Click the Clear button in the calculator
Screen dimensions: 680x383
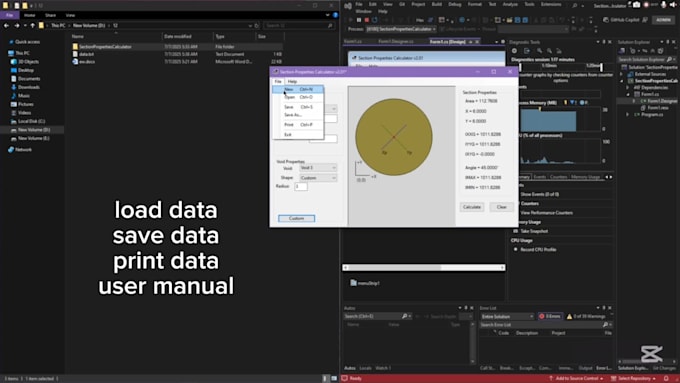tap(501, 207)
